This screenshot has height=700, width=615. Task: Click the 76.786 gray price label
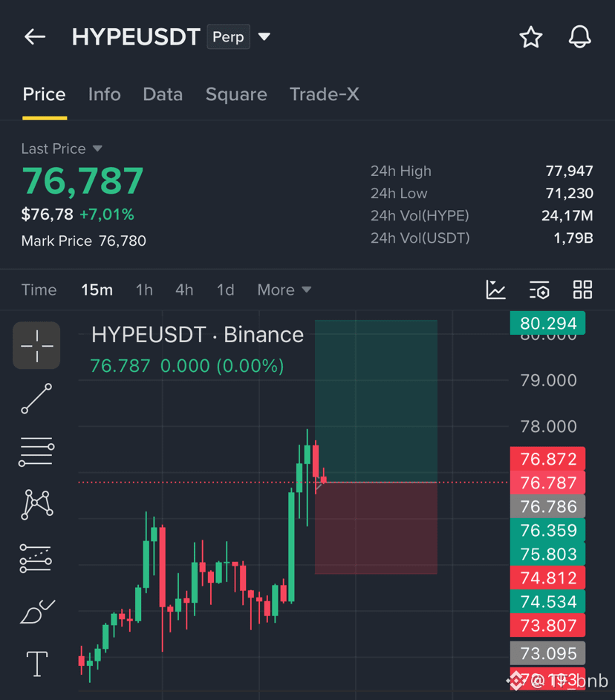547,506
